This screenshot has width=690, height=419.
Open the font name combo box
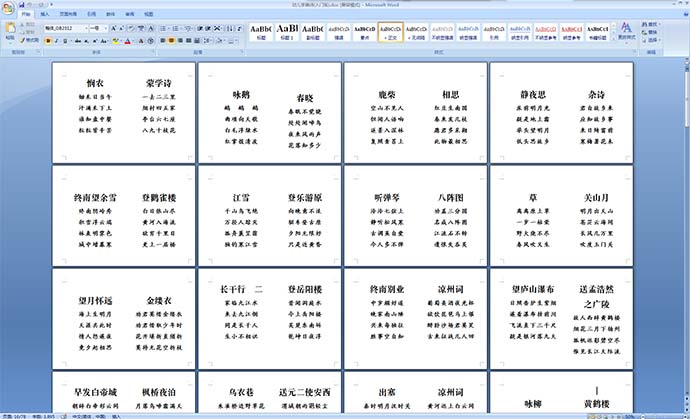pyautogui.click(x=66, y=28)
